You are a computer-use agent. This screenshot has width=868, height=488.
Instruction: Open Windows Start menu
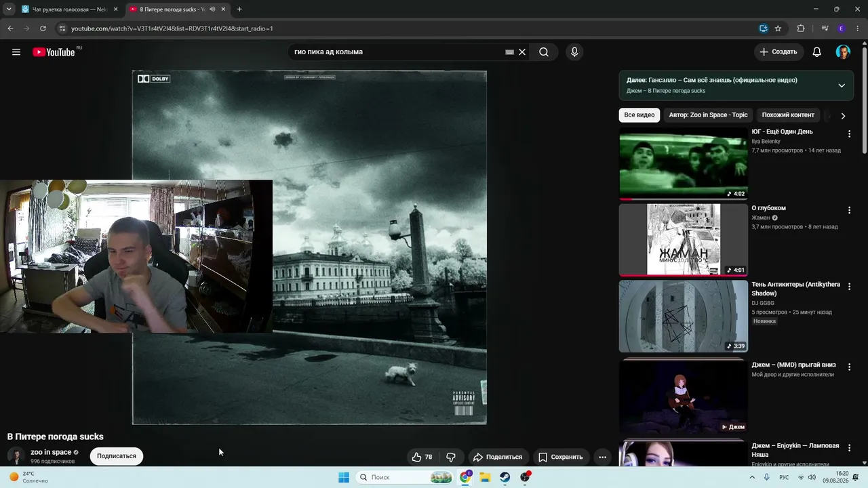(x=344, y=477)
